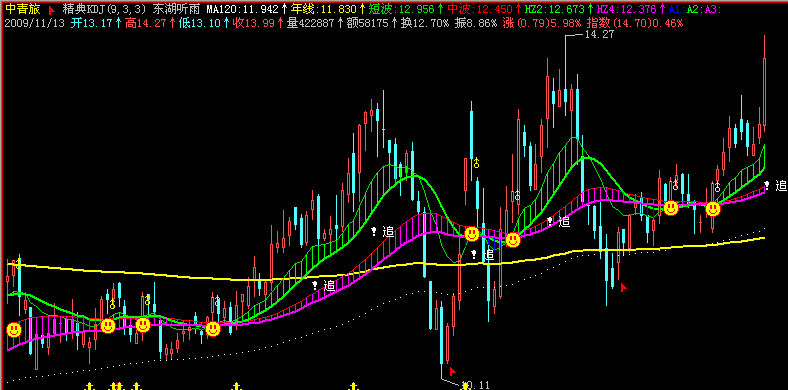Click the sixth smiley face from the left

coord(513,240)
